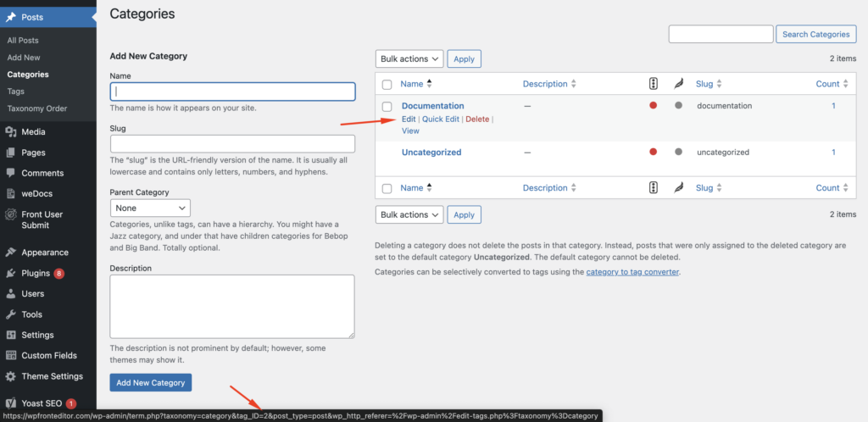Toggle the select-all checkbox in table footer
Screen dimensions: 868x422
click(x=387, y=188)
